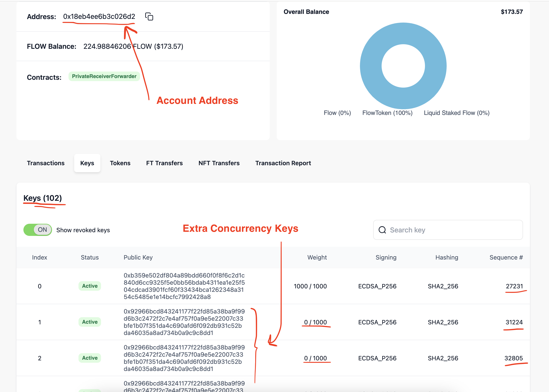Copy the account address with copy icon
The width and height of the screenshot is (549, 392).
tap(149, 16)
